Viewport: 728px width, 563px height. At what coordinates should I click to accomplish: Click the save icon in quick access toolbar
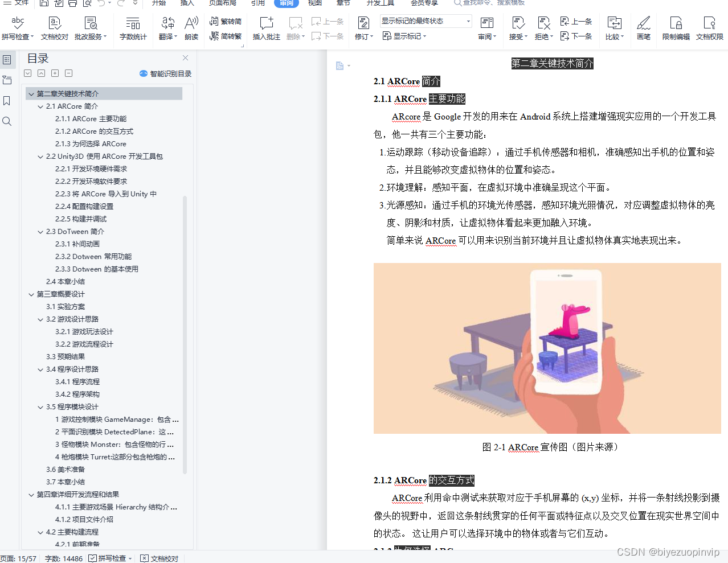[x=44, y=3]
